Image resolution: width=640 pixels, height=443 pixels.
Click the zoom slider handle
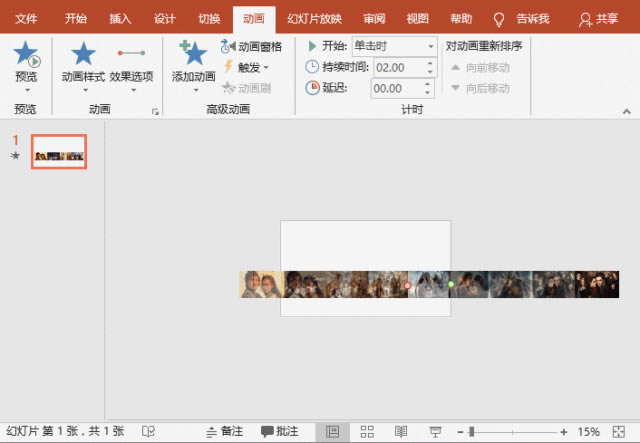point(472,431)
